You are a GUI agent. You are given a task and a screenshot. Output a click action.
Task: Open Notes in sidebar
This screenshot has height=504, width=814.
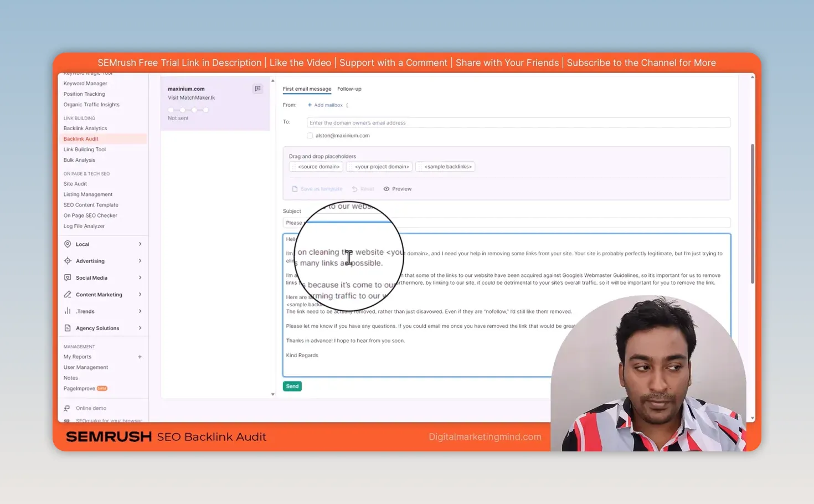(x=71, y=378)
